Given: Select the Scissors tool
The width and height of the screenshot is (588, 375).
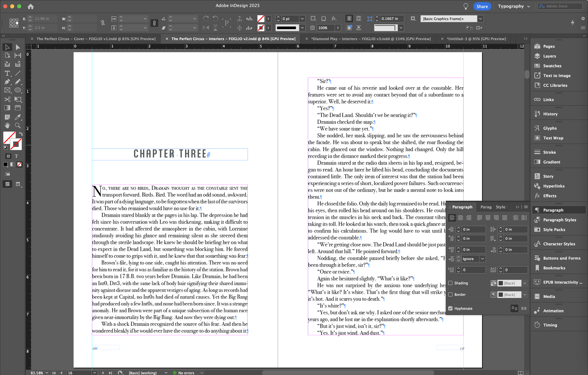Looking at the screenshot, I should [7, 99].
